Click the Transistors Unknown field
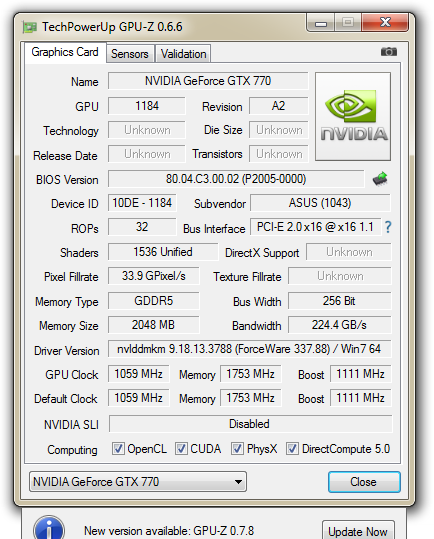 [279, 154]
